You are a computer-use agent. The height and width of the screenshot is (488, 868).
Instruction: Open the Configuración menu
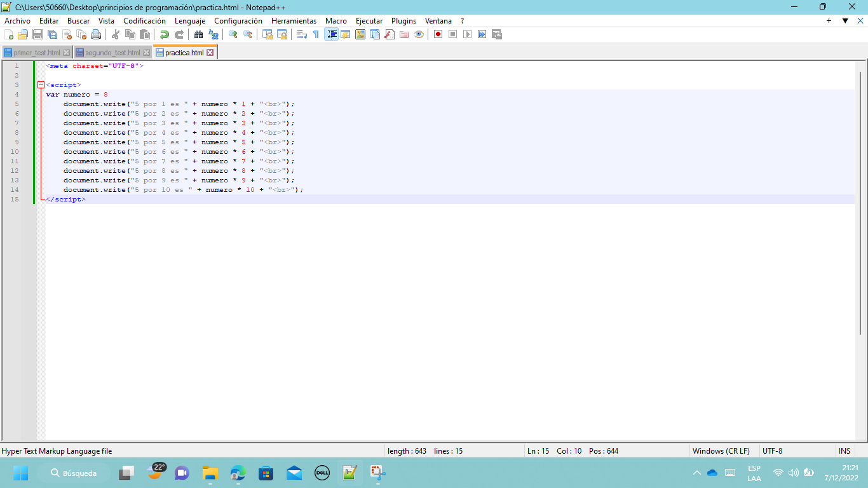tap(238, 21)
